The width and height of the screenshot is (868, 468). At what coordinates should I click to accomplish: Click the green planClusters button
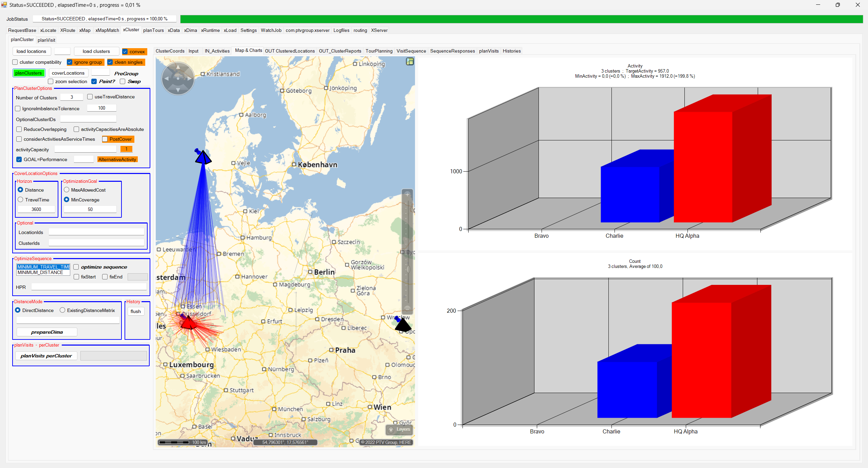point(29,73)
